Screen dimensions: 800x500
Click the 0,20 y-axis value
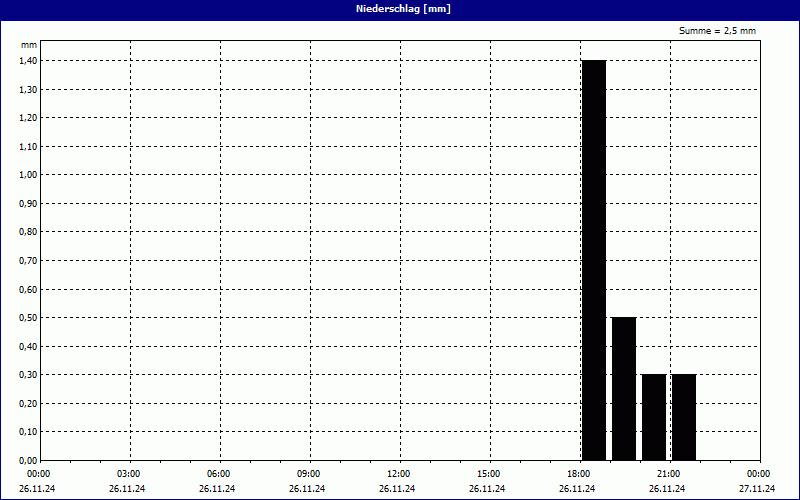pyautogui.click(x=28, y=404)
